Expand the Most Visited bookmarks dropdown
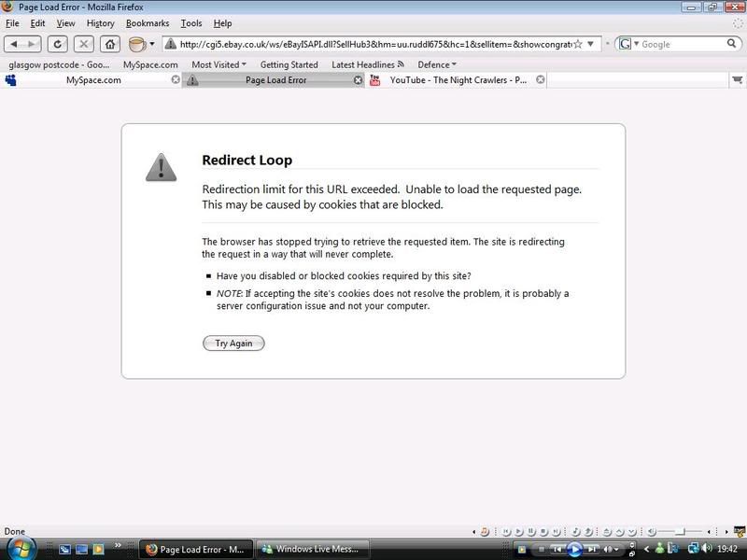The height and width of the screenshot is (560, 747). pos(218,64)
